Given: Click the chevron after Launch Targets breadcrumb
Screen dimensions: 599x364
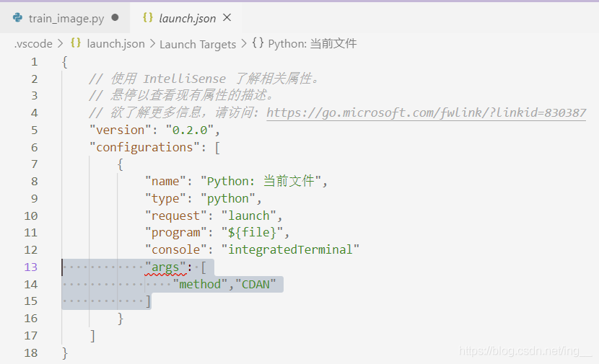Looking at the screenshot, I should tap(244, 44).
